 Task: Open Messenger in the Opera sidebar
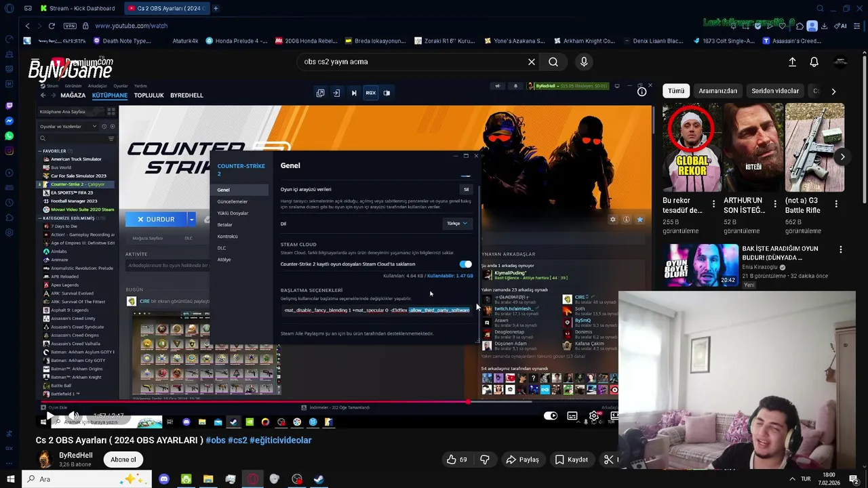(9, 121)
